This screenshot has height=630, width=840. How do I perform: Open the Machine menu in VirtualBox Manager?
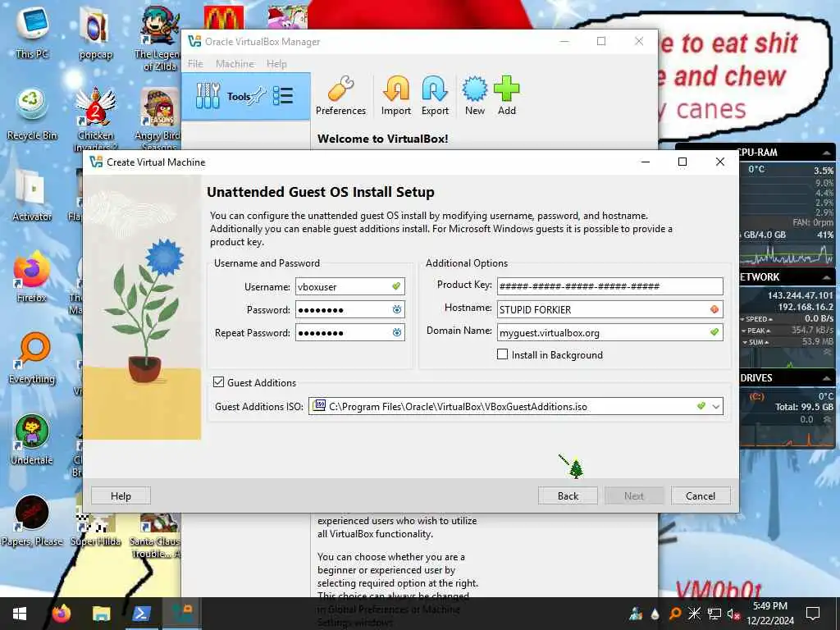click(235, 64)
